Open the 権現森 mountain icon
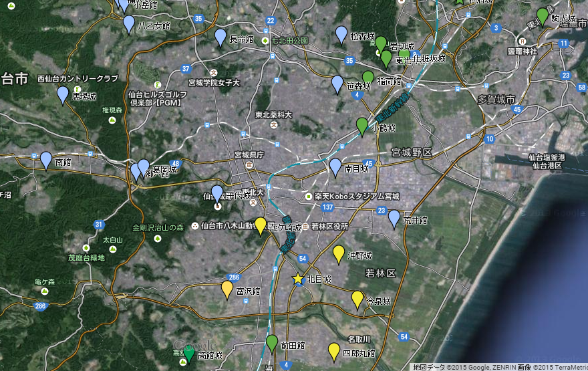The height and width of the screenshot is (371, 588). click(112, 120)
